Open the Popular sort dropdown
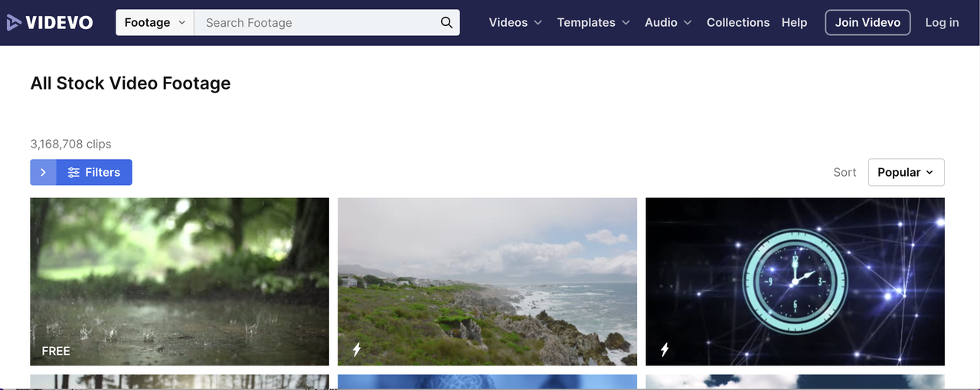Viewport: 980px width, 390px height. [x=906, y=172]
